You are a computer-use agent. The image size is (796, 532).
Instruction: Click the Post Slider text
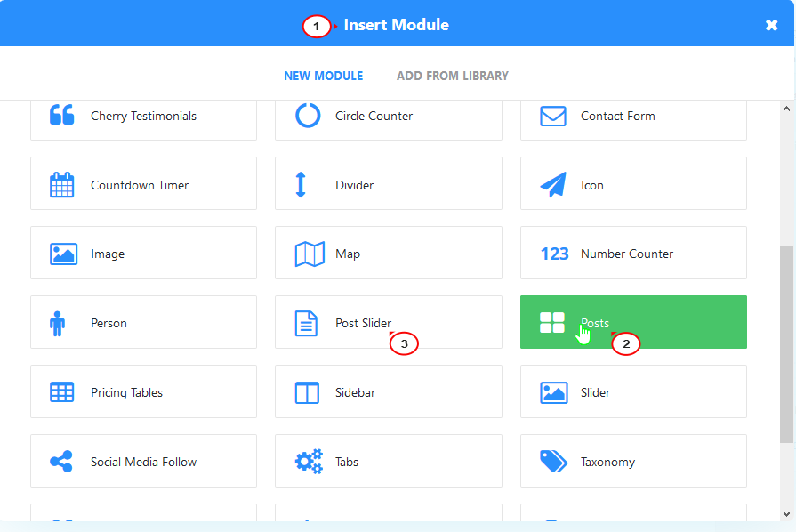(364, 323)
